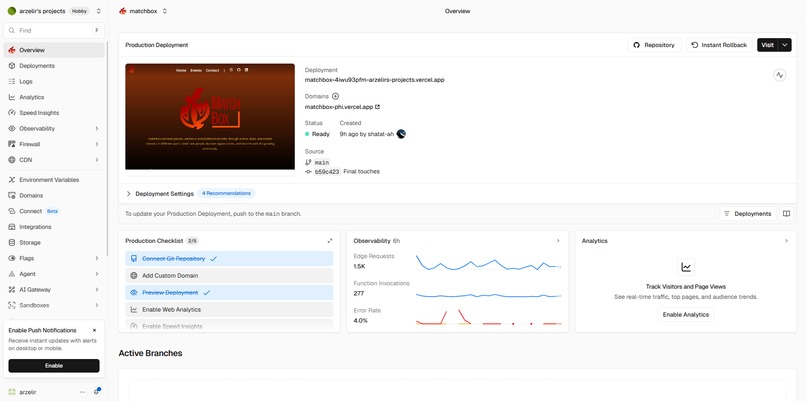Screen dimensions: 806x401
Task: Click the Flags icon in sidebar
Action: [12, 258]
